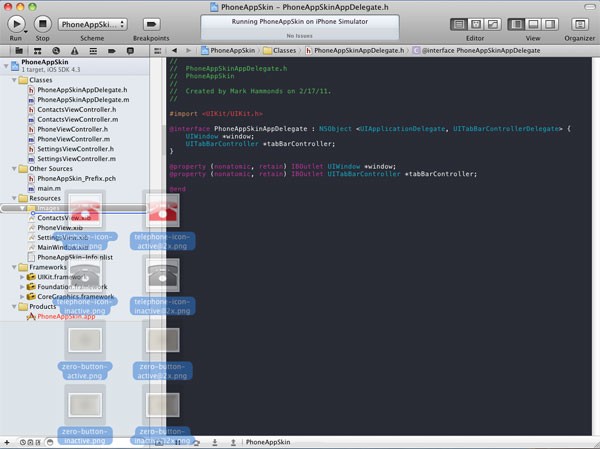Collapse the Classes group
The image size is (600, 449).
tap(14, 80)
